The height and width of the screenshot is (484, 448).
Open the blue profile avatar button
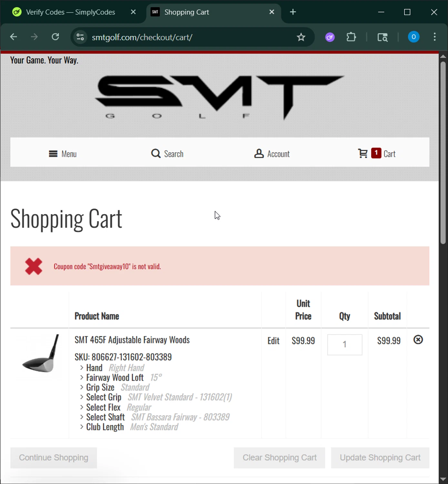pyautogui.click(x=413, y=37)
